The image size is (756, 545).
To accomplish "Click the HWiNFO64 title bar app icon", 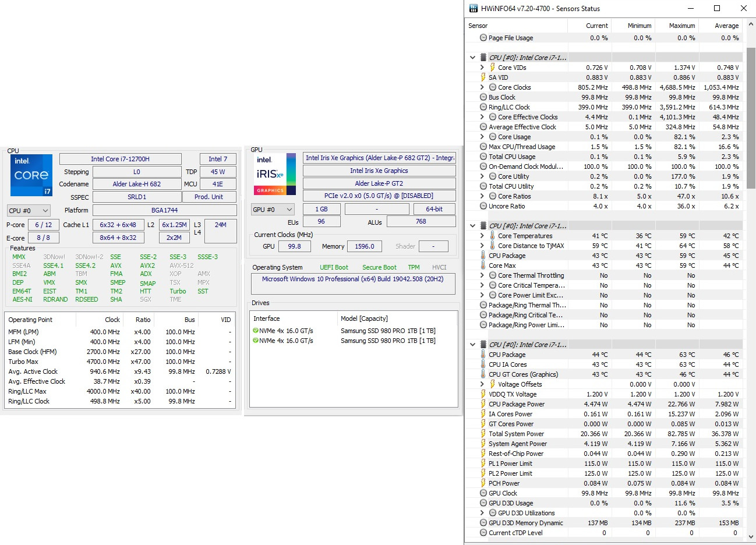I will tap(474, 8).
